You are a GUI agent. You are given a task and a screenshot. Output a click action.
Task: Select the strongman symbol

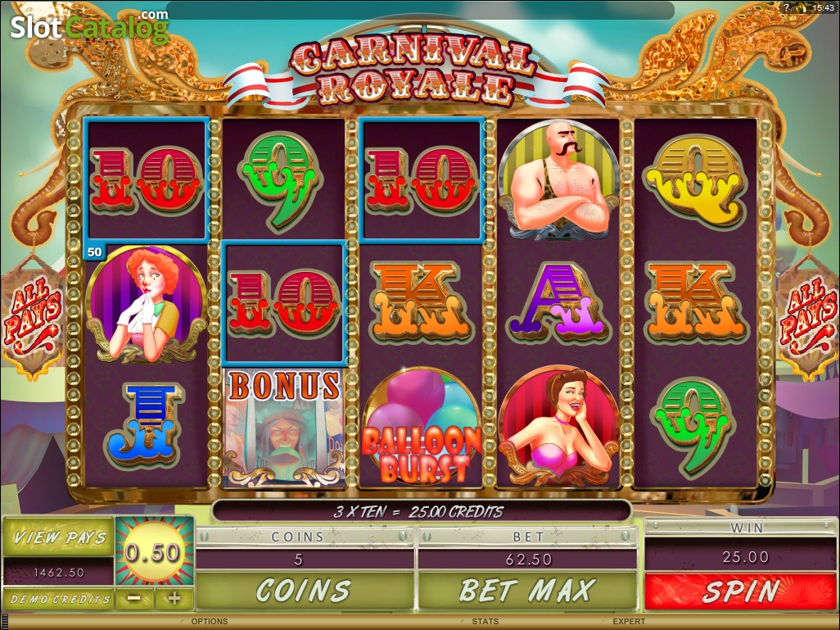click(558, 179)
